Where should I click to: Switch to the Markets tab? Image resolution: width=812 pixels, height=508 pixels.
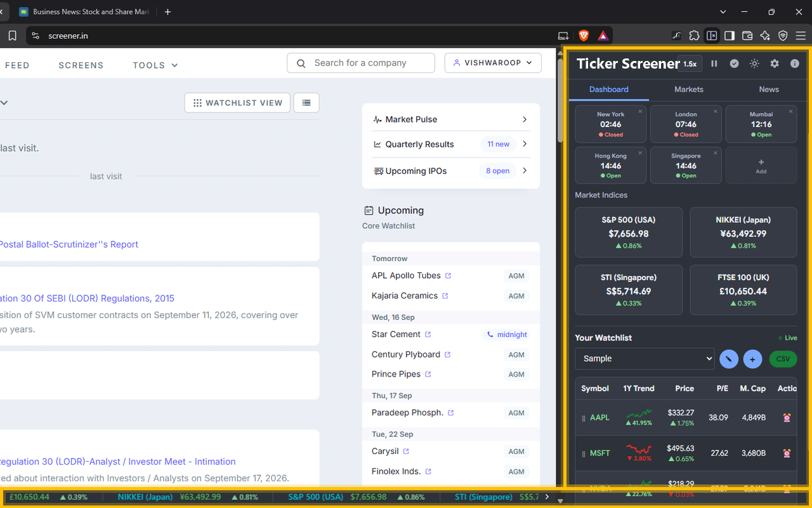tap(689, 90)
